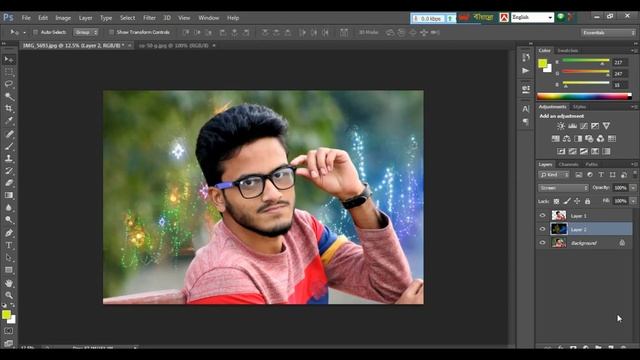Select the Hand tool

tap(9, 283)
